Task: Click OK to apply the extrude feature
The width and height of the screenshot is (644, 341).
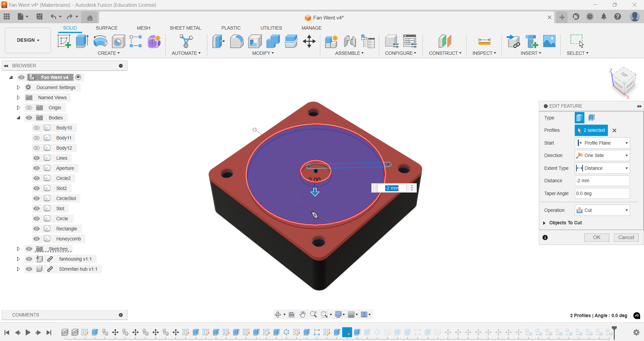Action: click(x=596, y=237)
